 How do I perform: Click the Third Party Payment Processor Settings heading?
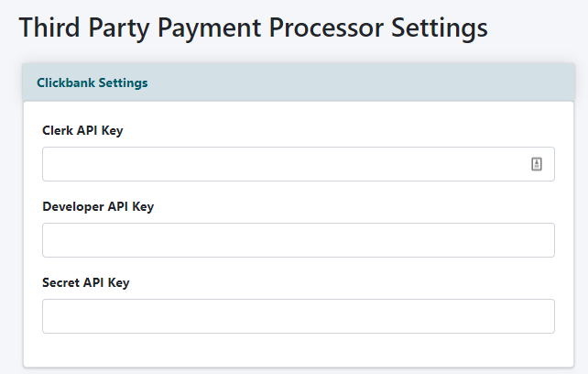coord(253,27)
